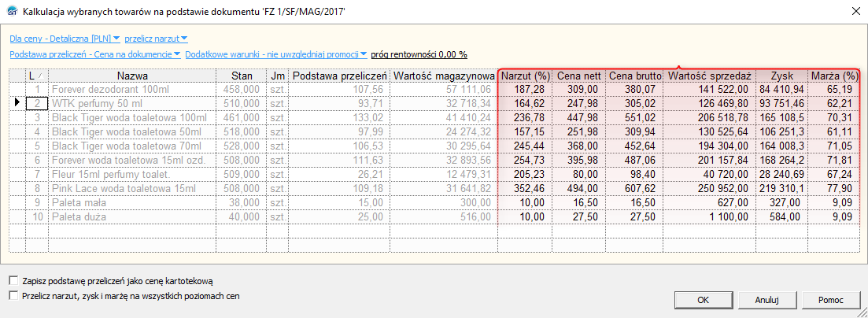868x318 pixels.
Task: Click the 'Cena nett' column header
Action: pyautogui.click(x=578, y=76)
